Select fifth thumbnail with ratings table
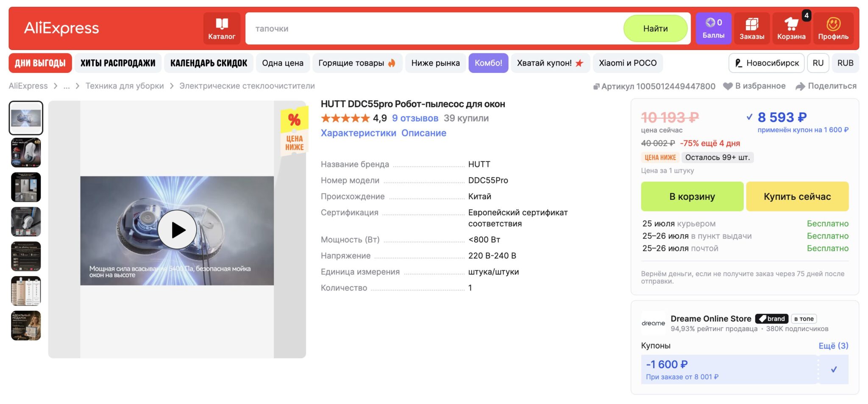 click(26, 256)
